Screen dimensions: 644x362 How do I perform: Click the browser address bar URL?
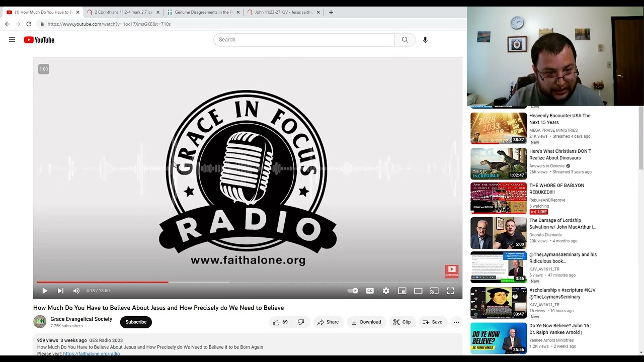click(x=109, y=24)
